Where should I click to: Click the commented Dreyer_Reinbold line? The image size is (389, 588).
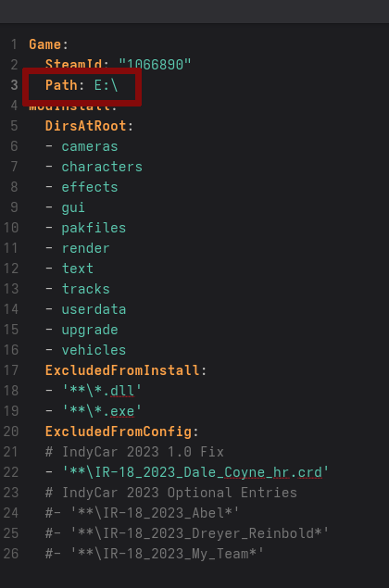pos(187,533)
